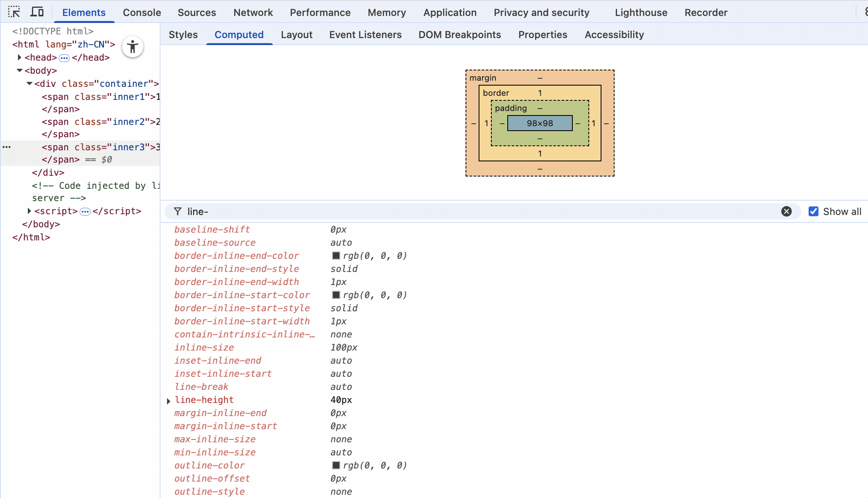868x498 pixels.
Task: Uncheck the Show all checkbox
Action: click(x=813, y=211)
